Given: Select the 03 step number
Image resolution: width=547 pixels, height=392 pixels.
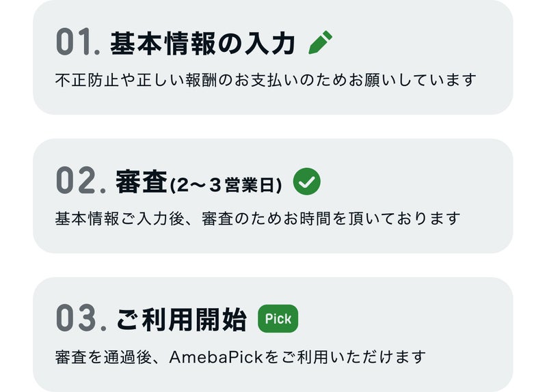Looking at the screenshot, I should tap(81, 318).
